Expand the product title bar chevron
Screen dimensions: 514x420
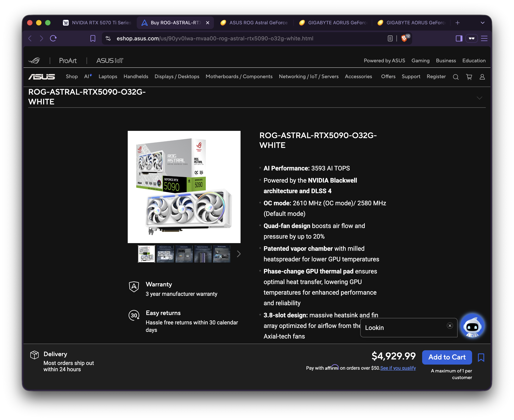[x=479, y=98]
